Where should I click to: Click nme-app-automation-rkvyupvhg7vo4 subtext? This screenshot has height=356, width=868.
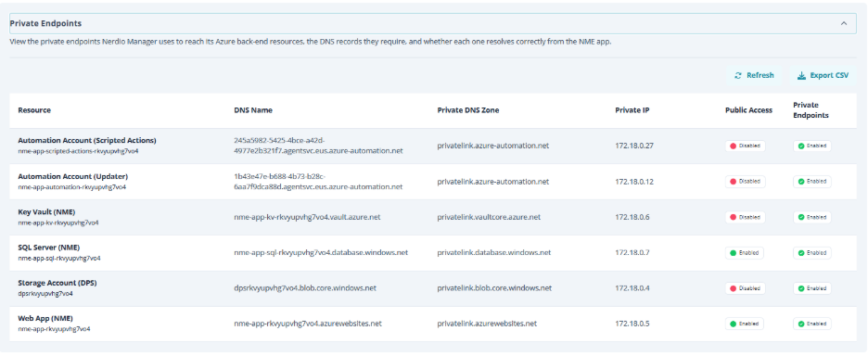[72, 187]
